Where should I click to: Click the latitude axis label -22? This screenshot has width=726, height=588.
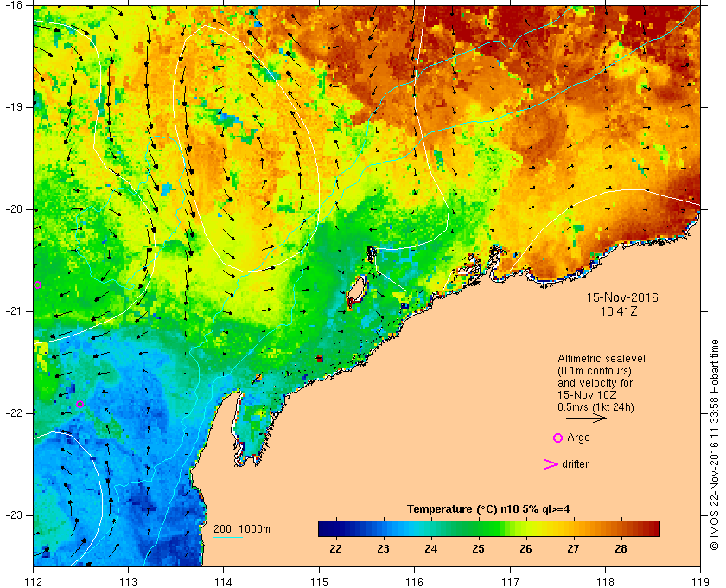pos(14,413)
